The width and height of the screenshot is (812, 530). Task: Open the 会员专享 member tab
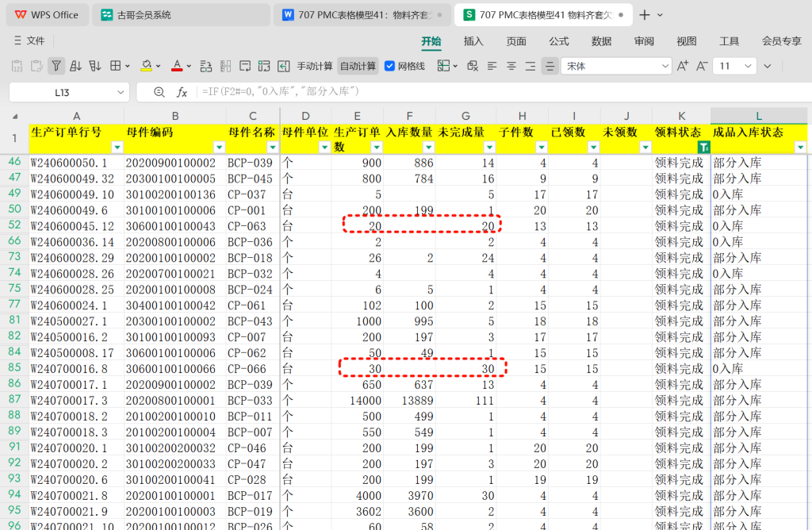[x=781, y=41]
